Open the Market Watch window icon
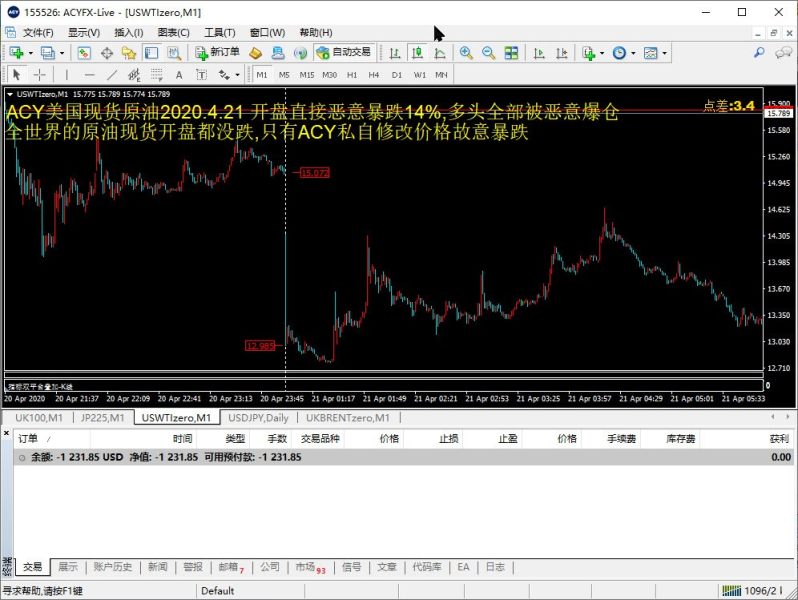Viewport: 798px width, 600px height. pos(84,52)
